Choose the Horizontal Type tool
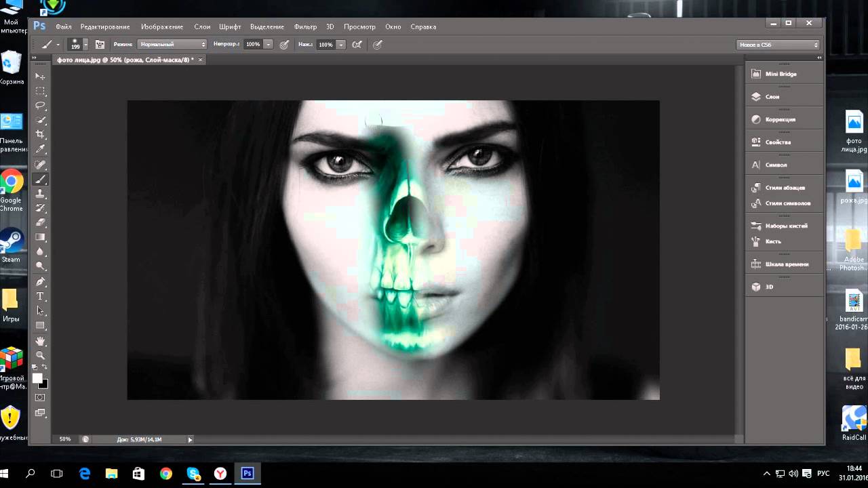This screenshot has width=868, height=488. coord(41,296)
